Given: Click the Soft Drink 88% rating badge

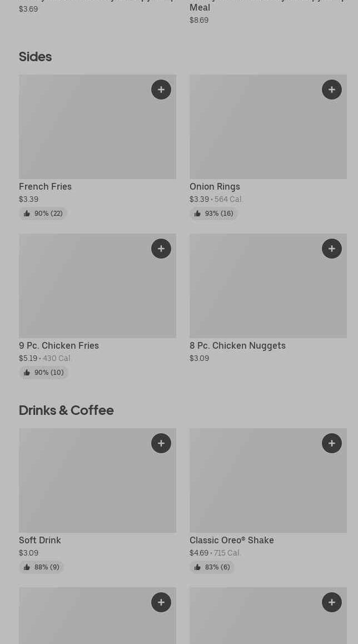Looking at the screenshot, I should click(41, 567).
